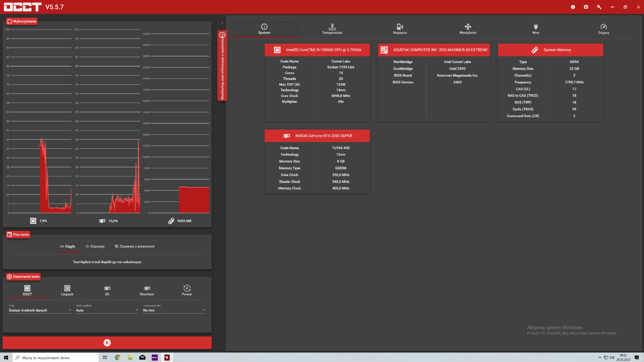The width and height of the screenshot is (644, 362).
Task: Click the motherboard icon in ASUSTeK header
Action: click(384, 50)
